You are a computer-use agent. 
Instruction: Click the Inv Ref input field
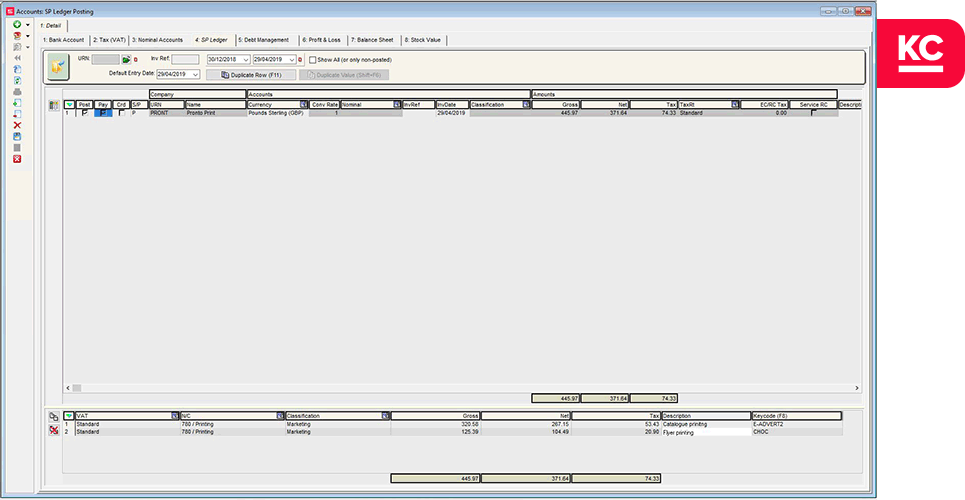185,60
